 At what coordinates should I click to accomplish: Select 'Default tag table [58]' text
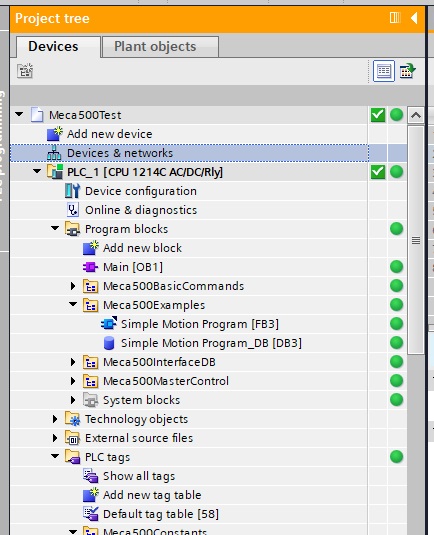[161, 514]
